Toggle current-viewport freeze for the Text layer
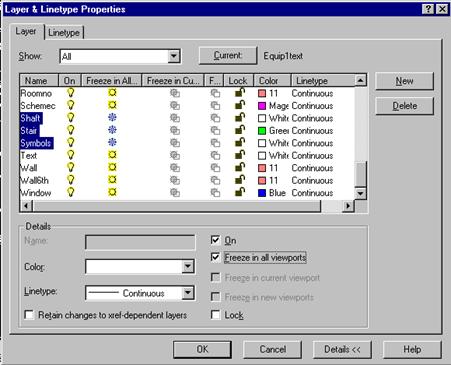This screenshot has height=365, width=451. [175, 155]
